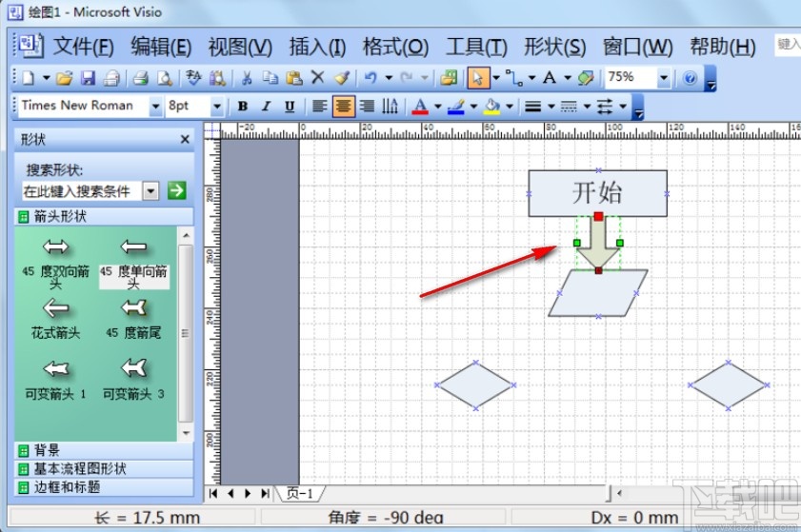Open the 8pt font size dropdown
The image size is (801, 532).
click(217, 107)
